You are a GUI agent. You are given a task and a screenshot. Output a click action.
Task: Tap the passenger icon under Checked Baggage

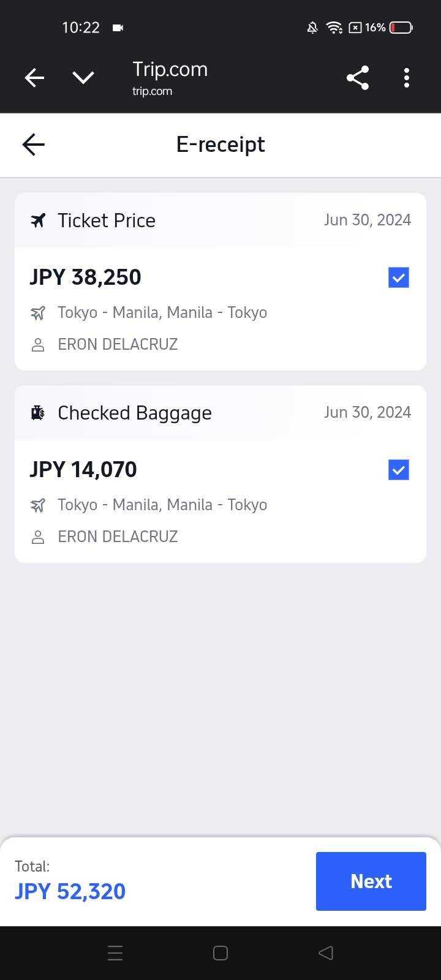click(x=38, y=537)
